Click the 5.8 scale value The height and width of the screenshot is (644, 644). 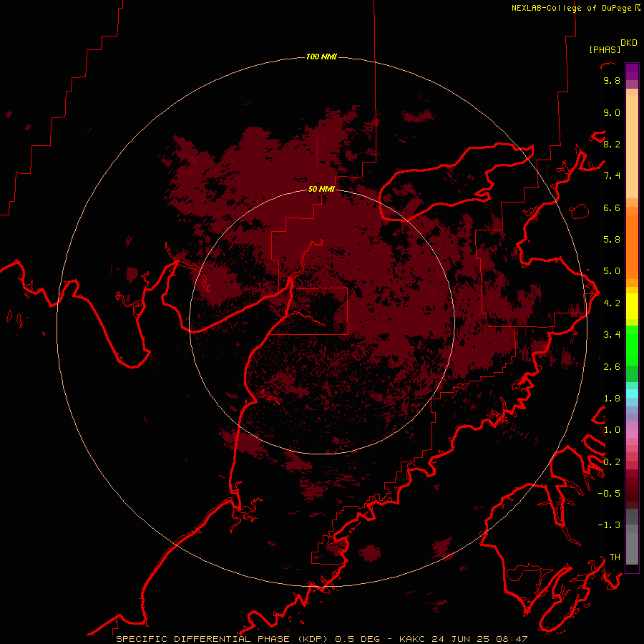(612, 240)
